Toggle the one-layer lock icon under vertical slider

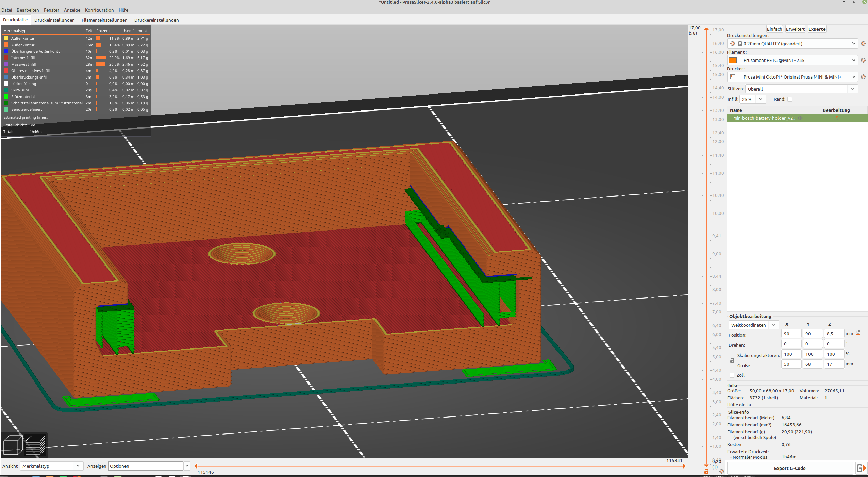tap(706, 471)
